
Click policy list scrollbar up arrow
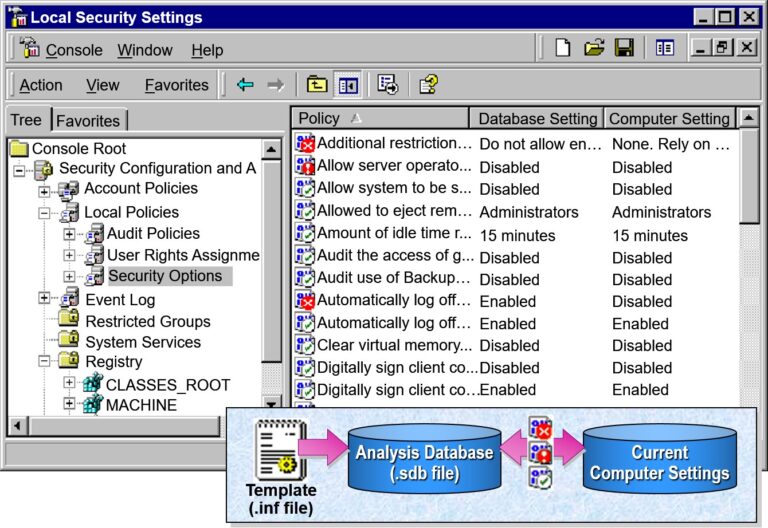pyautogui.click(x=748, y=118)
